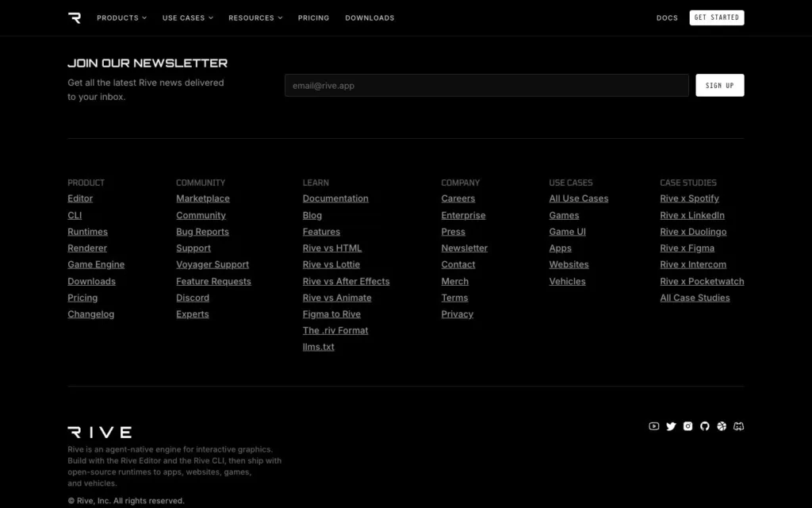Click the Sign Up newsletter button
This screenshot has height=508, width=812.
coord(720,86)
